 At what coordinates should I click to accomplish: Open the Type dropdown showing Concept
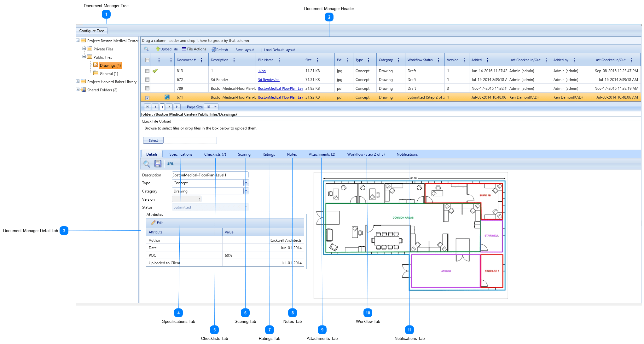(246, 183)
